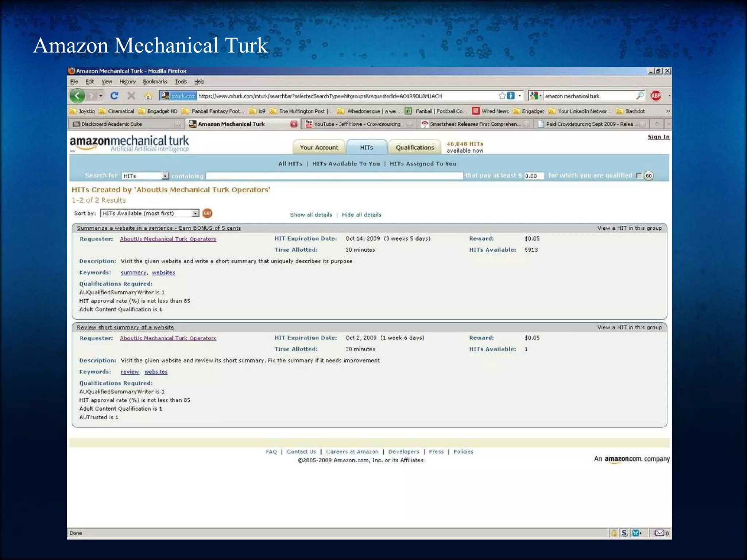The height and width of the screenshot is (560, 747).
Task: Click HITs Assigned To You link
Action: click(x=423, y=164)
